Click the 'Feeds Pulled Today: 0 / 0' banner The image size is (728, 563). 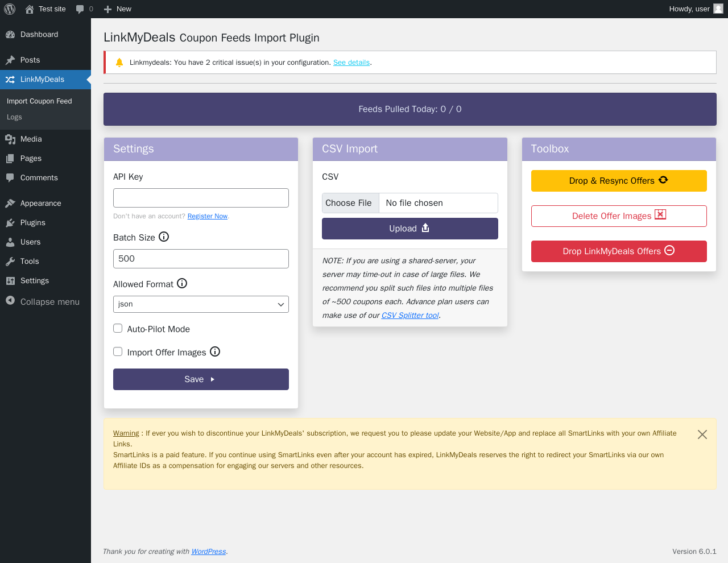click(x=410, y=109)
